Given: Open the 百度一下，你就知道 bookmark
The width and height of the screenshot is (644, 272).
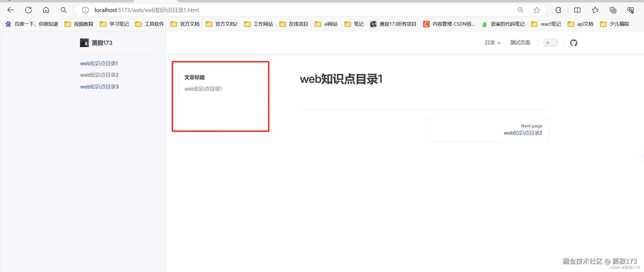Looking at the screenshot, I should pyautogui.click(x=32, y=24).
